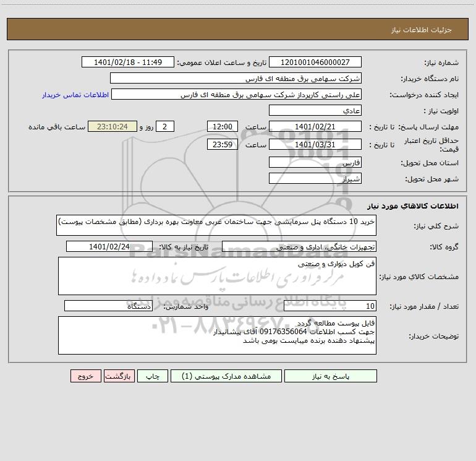Click the priority field عادی

tap(315, 110)
